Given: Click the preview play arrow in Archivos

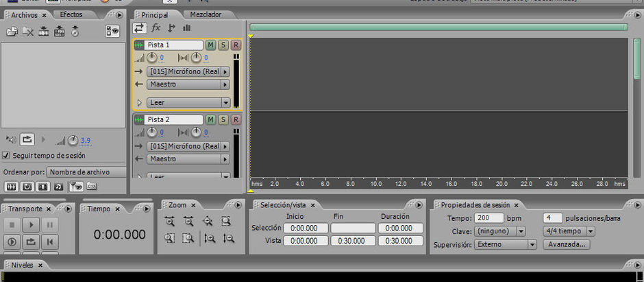Looking at the screenshot, I should pyautogui.click(x=44, y=140).
